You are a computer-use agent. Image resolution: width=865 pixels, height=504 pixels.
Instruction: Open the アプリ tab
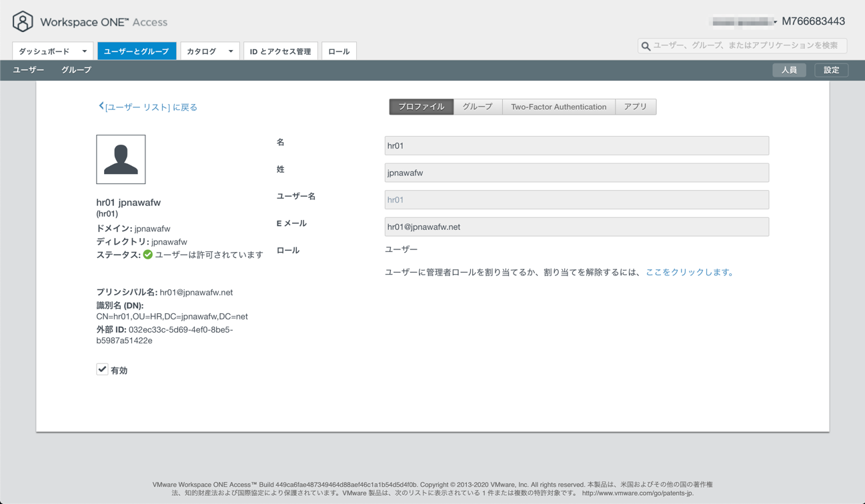point(636,107)
